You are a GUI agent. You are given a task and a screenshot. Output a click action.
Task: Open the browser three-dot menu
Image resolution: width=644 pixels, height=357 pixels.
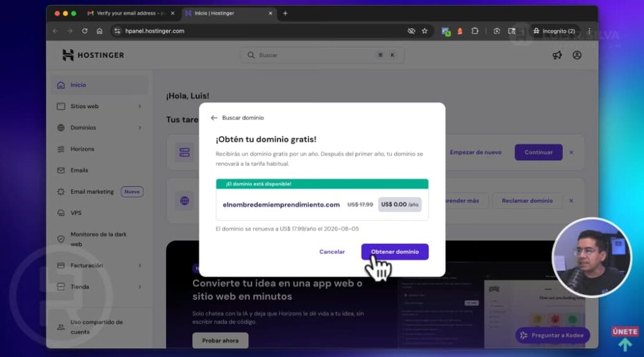[589, 31]
